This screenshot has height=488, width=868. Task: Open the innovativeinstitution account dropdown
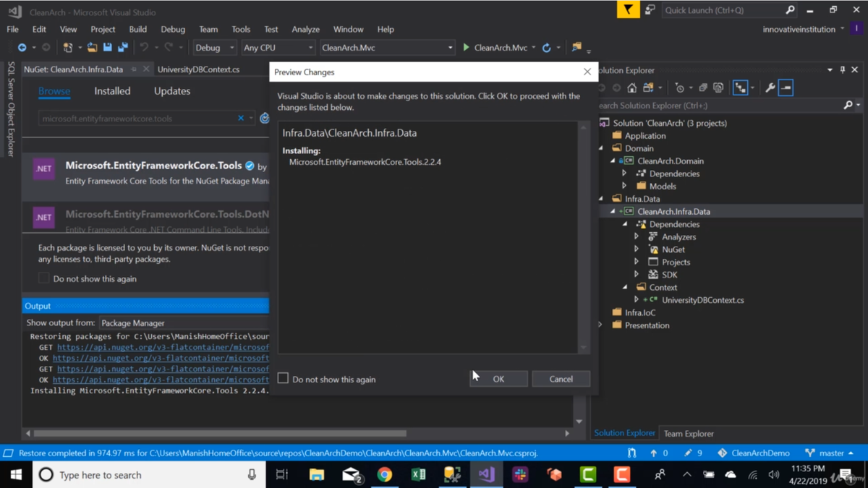pyautogui.click(x=803, y=29)
